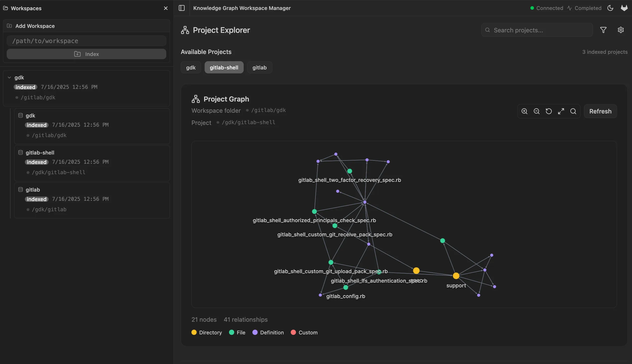
Task: Collapse the gdk workspace chevron
Action: point(9,77)
